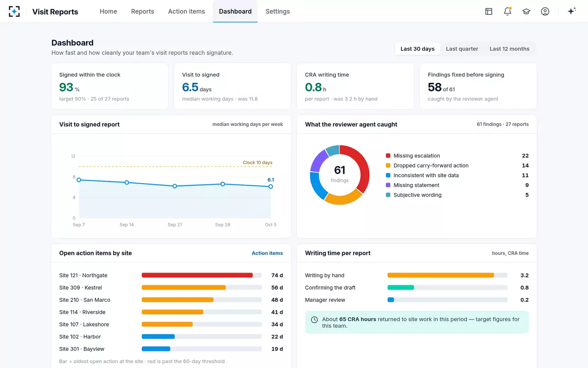The width and height of the screenshot is (588, 368).
Task: Click the purple Missing statement swatch
Action: pyautogui.click(x=388, y=185)
